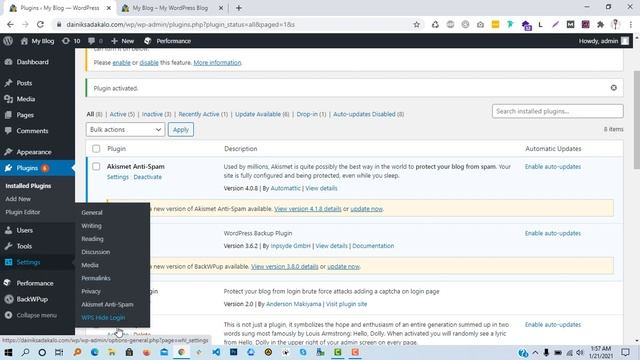Open General settings from flyout
The image size is (640, 360).
pos(92,212)
